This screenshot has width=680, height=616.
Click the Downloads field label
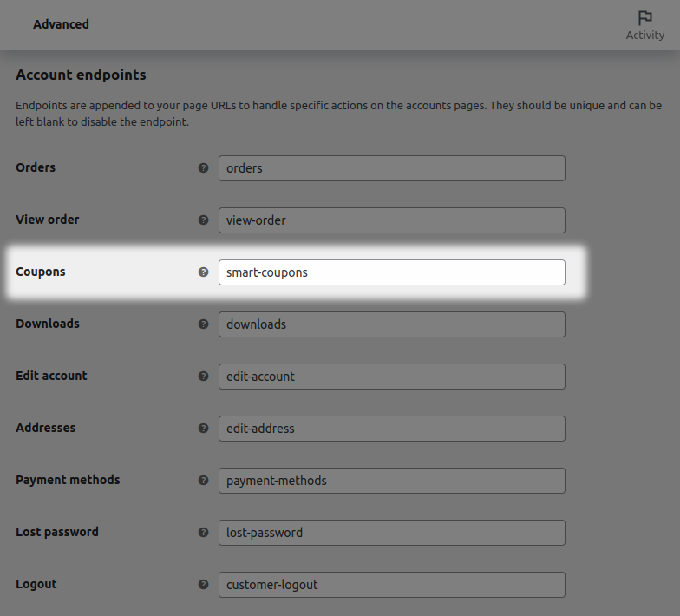click(x=48, y=324)
